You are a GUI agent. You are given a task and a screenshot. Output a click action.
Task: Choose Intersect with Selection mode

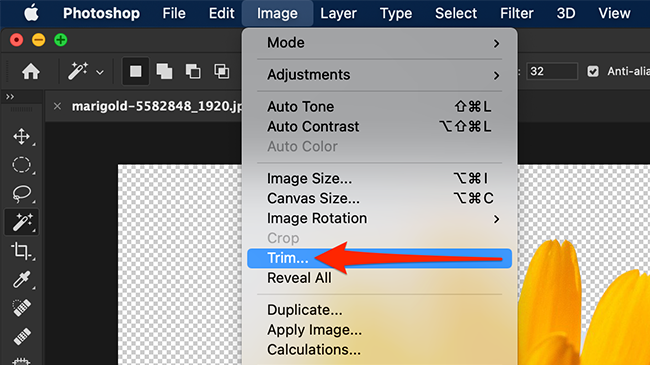click(221, 71)
